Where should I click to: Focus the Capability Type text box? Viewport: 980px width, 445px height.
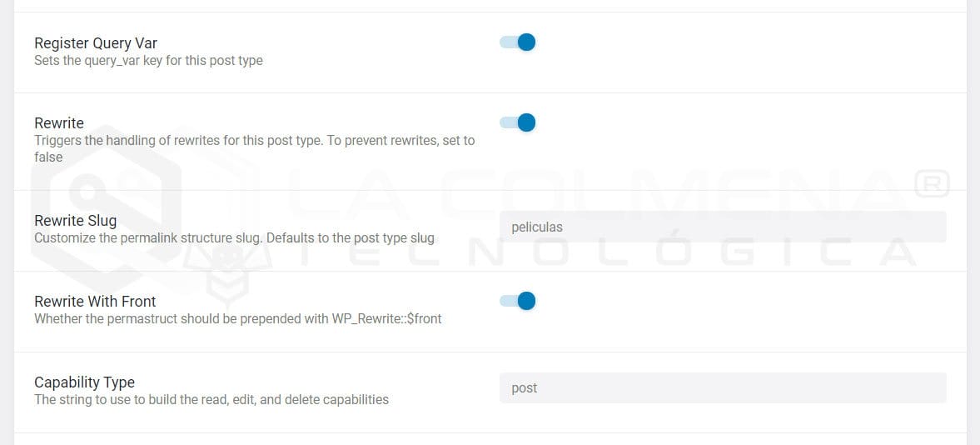point(722,387)
